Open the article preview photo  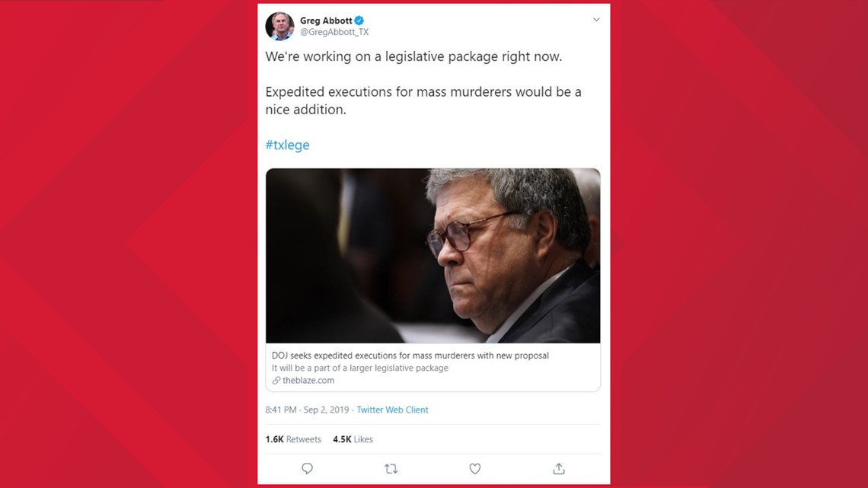click(433, 256)
